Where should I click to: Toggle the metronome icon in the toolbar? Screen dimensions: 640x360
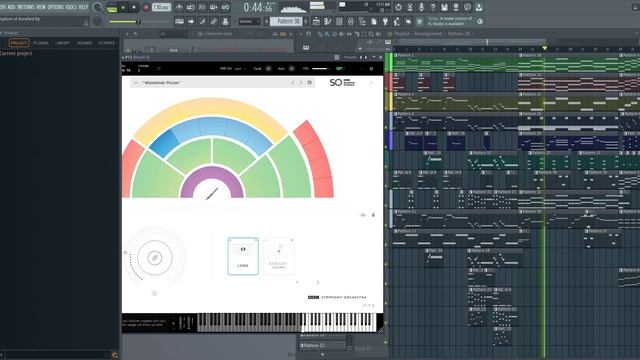point(179,7)
